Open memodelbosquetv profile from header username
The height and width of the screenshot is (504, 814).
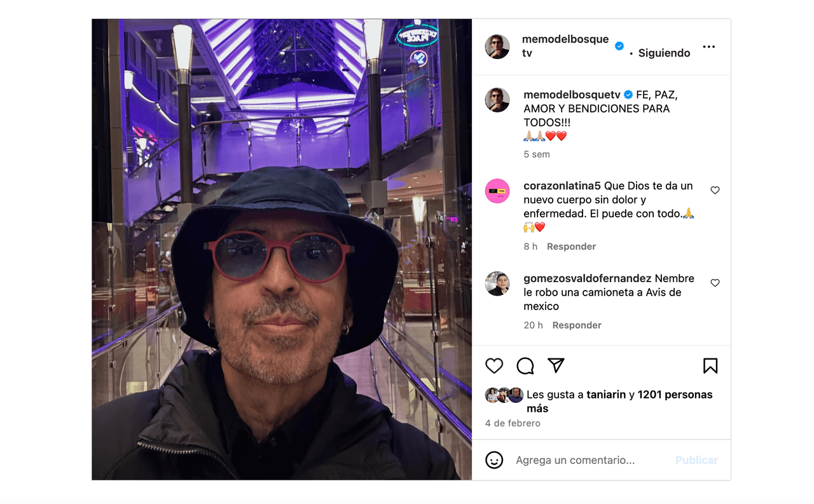pyautogui.click(x=565, y=46)
